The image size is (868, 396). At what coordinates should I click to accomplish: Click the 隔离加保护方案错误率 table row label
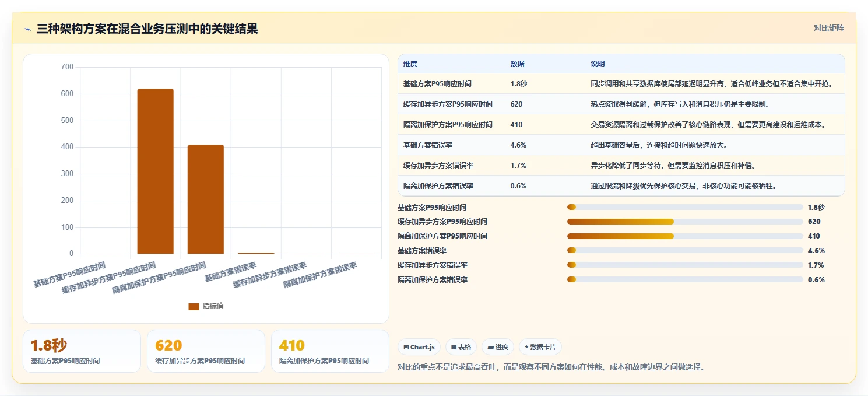tap(438, 186)
